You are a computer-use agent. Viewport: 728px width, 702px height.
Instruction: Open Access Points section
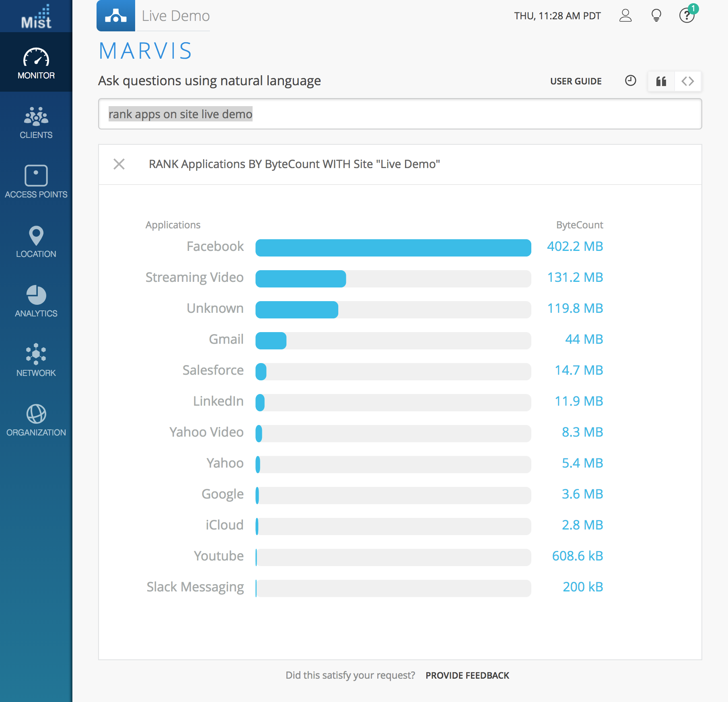pos(36,182)
